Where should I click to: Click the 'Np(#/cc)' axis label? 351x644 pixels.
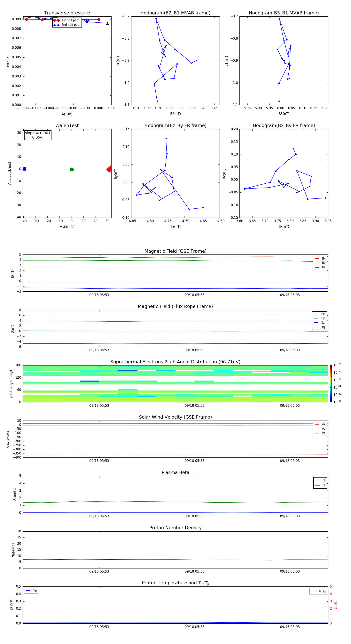coord(13,550)
